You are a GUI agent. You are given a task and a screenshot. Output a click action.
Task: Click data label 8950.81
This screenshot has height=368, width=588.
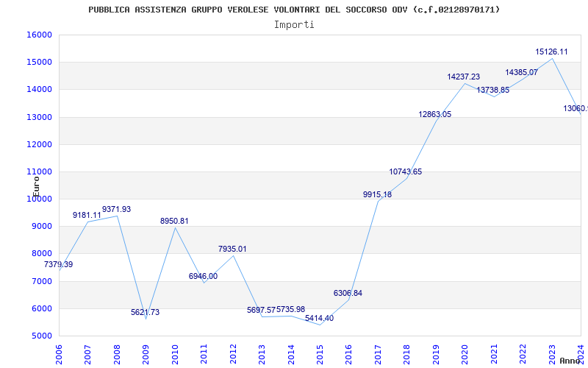174,221
